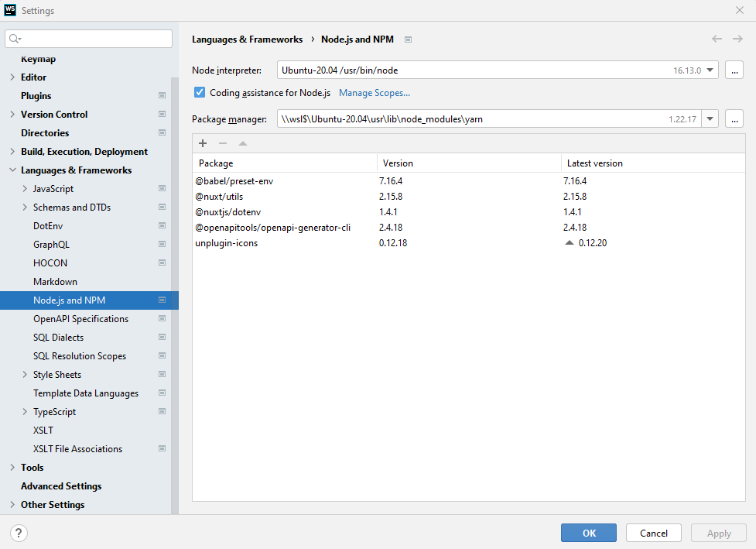The width and height of the screenshot is (756, 549).
Task: Click project icon beside Plugins
Action: (x=162, y=95)
